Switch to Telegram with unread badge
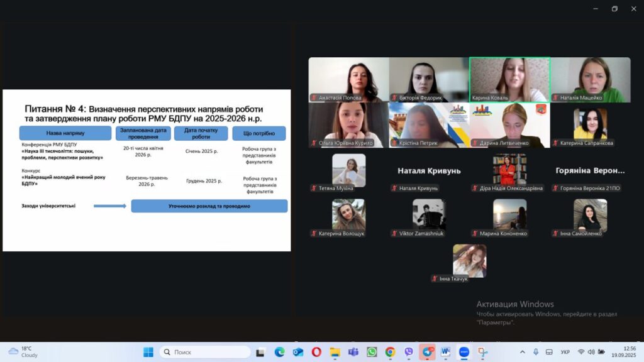Image resolution: width=644 pixels, height=362 pixels. pos(428,352)
